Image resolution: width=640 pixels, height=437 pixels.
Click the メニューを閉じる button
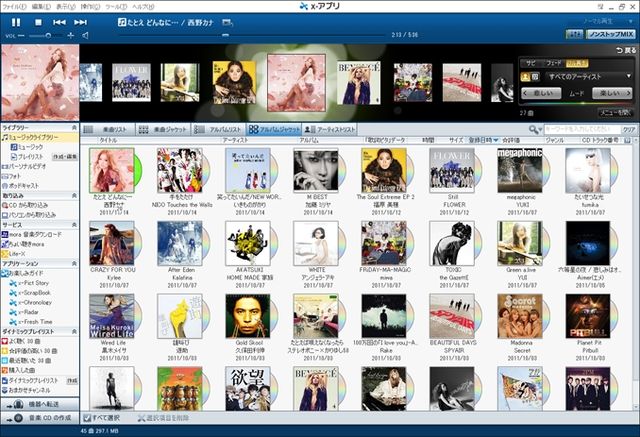[x=616, y=113]
